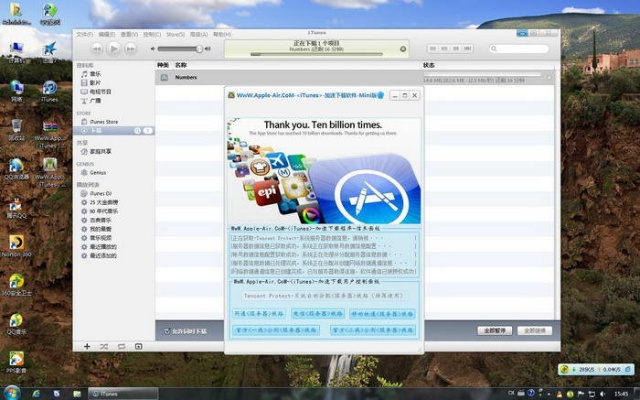Toggle repeat icon at bottom left
Image resolution: width=640 pixels, height=400 pixels.
[x=121, y=346]
